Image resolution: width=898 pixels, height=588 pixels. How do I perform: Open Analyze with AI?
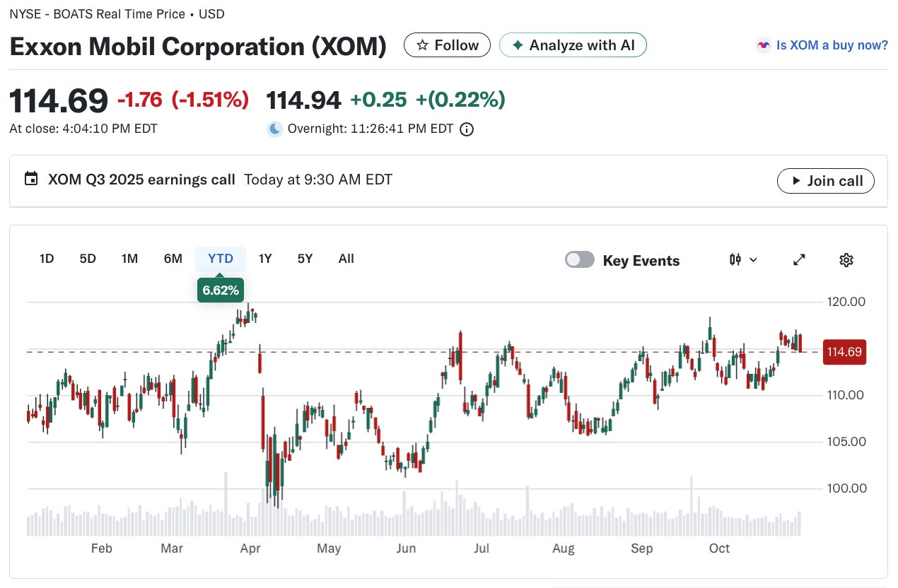[573, 45]
